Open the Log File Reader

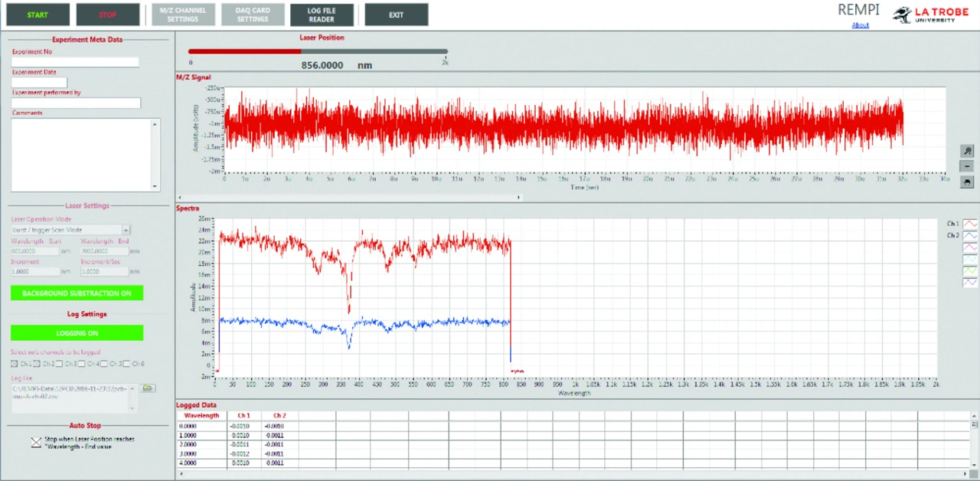(x=322, y=15)
